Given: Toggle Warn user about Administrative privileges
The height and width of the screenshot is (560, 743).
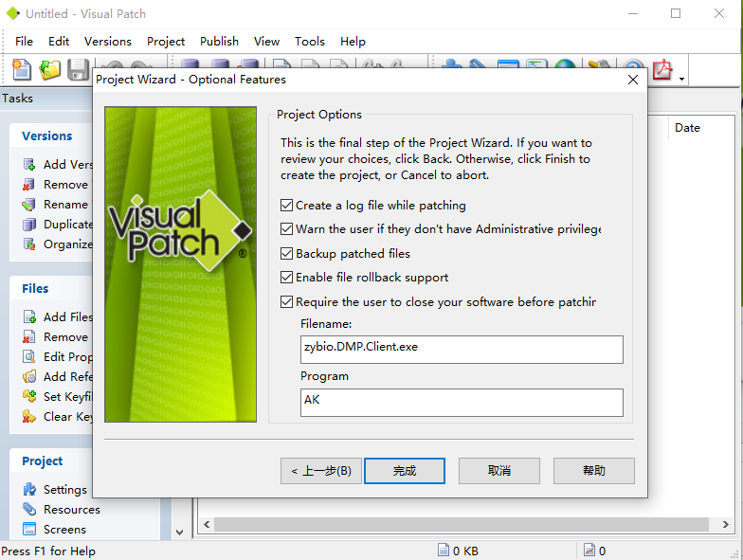Looking at the screenshot, I should [286, 229].
